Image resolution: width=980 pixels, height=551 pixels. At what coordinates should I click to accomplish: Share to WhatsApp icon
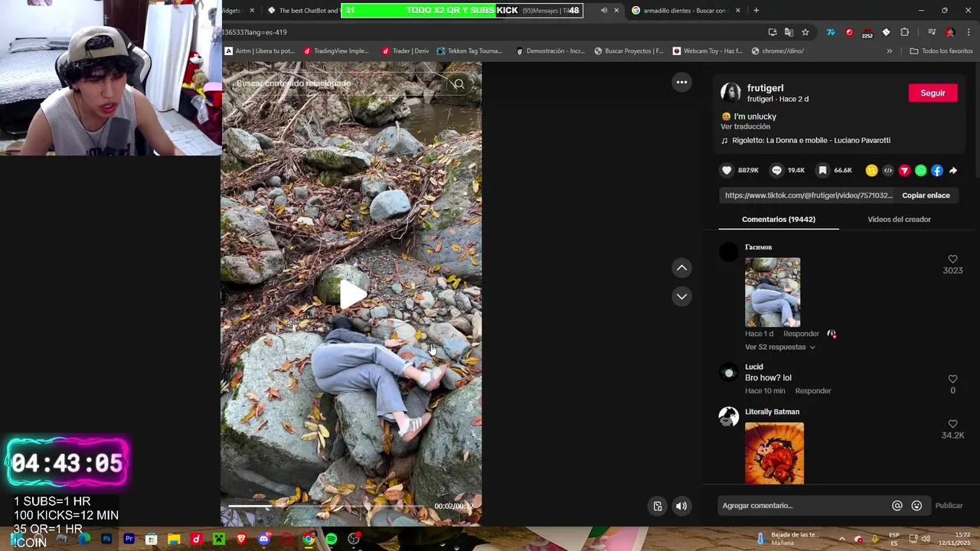tap(920, 171)
